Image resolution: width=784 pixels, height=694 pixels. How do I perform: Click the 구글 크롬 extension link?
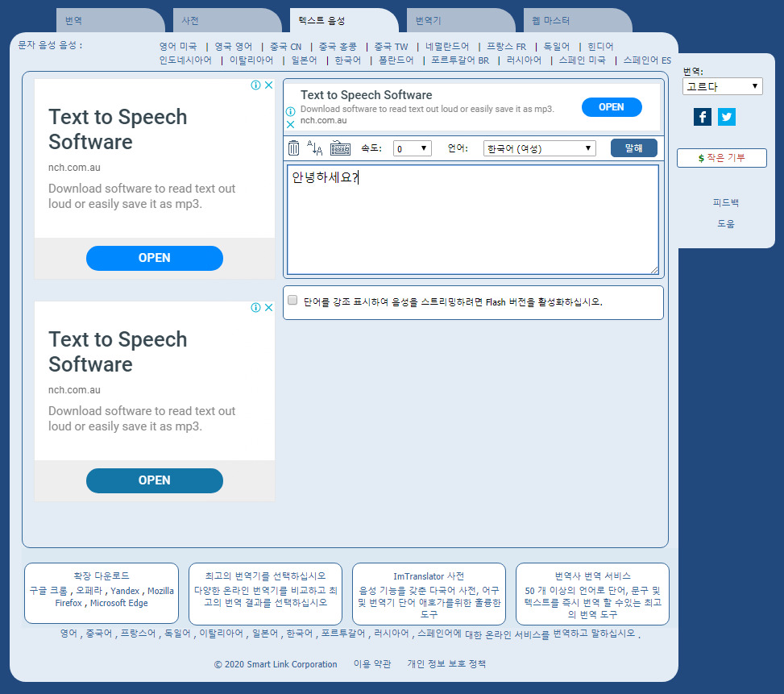48,591
